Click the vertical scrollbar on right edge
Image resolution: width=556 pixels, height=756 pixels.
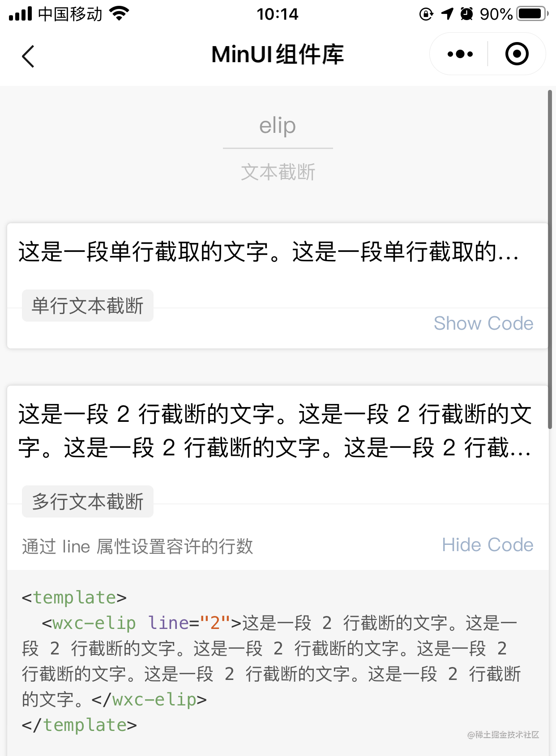pos(550,259)
